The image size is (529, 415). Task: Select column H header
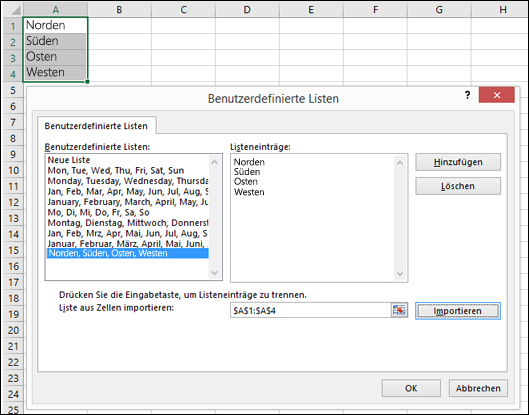[500, 9]
